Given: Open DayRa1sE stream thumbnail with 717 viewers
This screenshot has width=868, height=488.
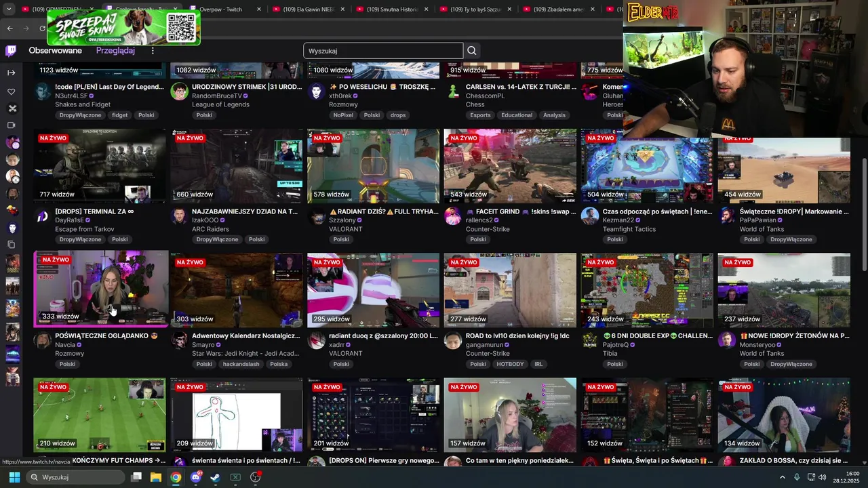Looking at the screenshot, I should pos(100,166).
